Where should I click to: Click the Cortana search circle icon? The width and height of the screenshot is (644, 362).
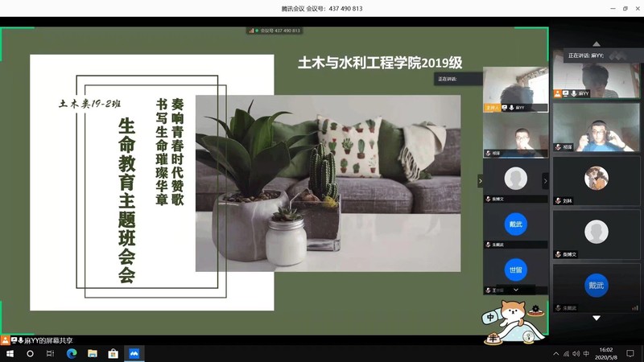30,353
